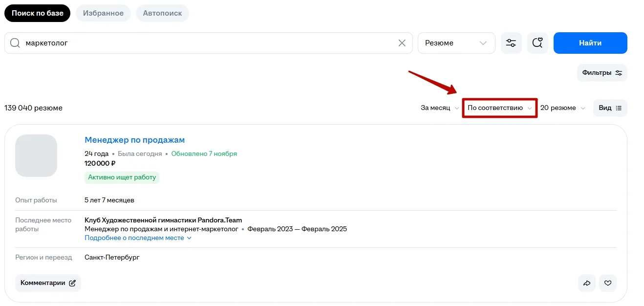This screenshot has width=644, height=306.
Task: Open the Фильтры panel button
Action: click(x=602, y=73)
